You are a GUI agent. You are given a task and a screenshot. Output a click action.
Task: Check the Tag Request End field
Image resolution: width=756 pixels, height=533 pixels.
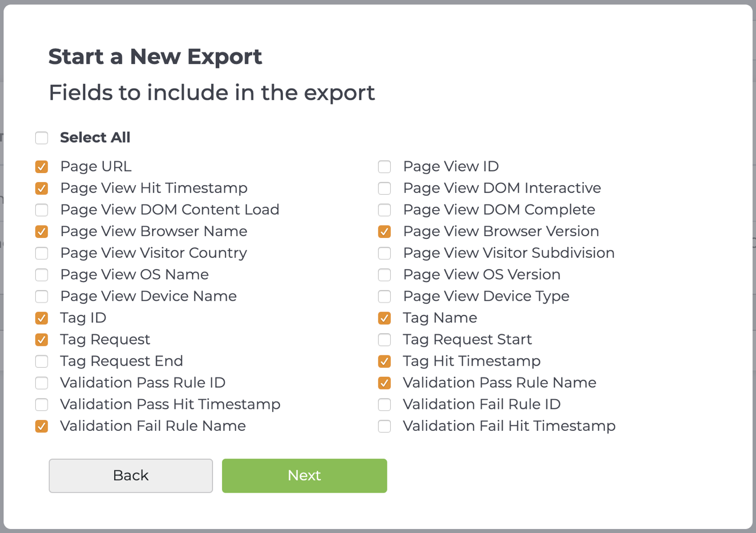(x=41, y=360)
